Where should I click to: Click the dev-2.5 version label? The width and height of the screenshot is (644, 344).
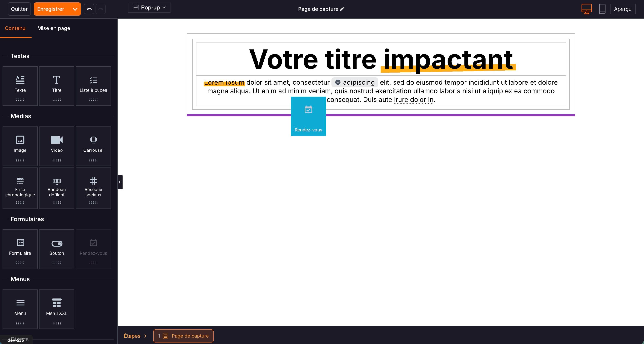tap(16, 340)
